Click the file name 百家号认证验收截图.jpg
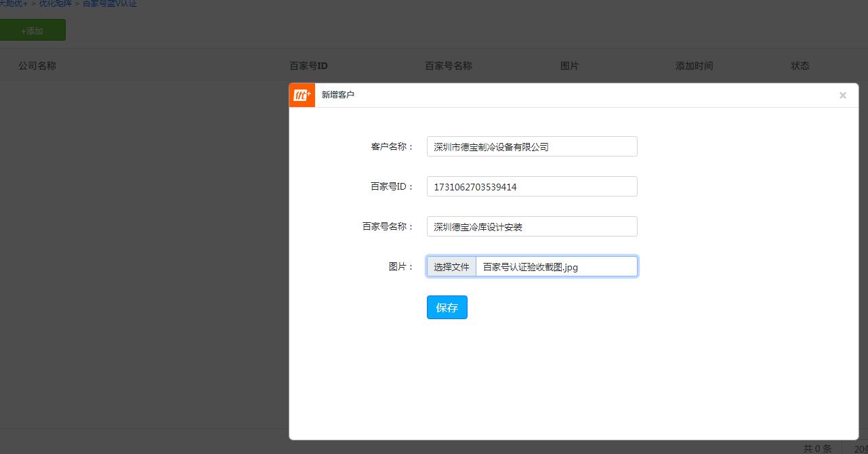868x454 pixels. [x=531, y=267]
